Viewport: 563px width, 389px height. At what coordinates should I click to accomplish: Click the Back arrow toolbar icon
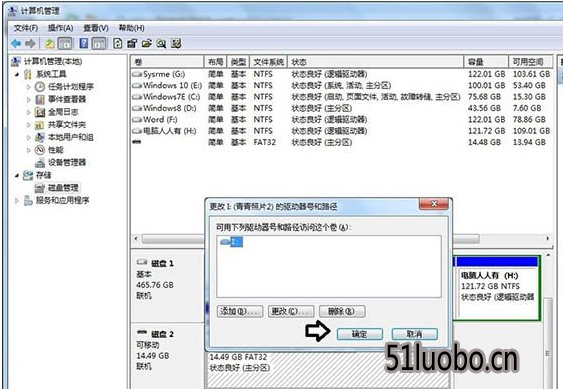point(16,44)
